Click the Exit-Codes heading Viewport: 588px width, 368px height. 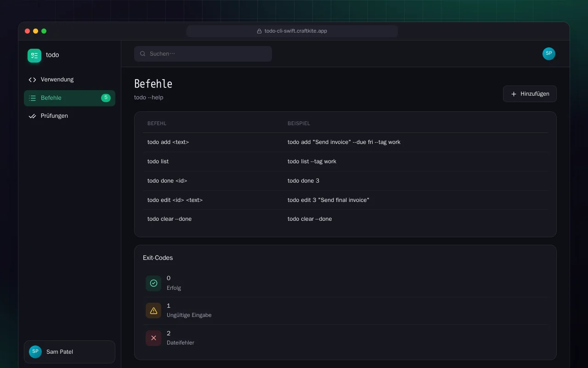158,258
